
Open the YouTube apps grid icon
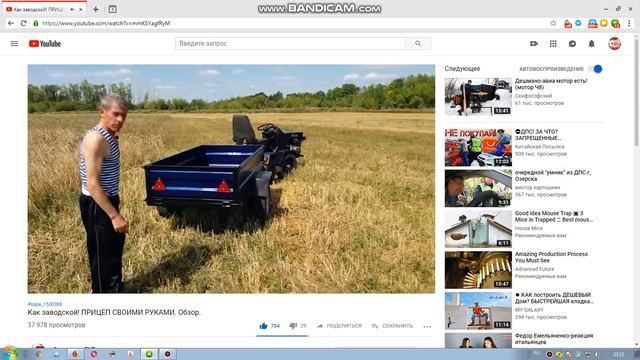pos(553,44)
